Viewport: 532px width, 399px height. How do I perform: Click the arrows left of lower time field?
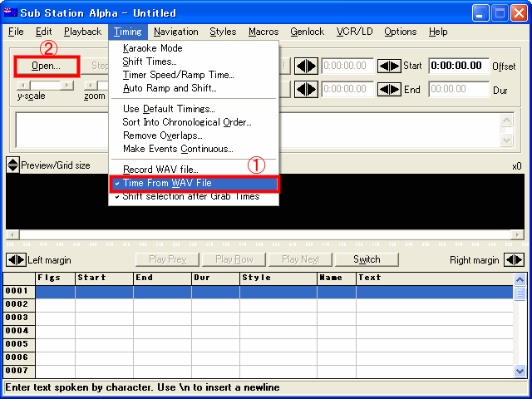click(x=307, y=89)
